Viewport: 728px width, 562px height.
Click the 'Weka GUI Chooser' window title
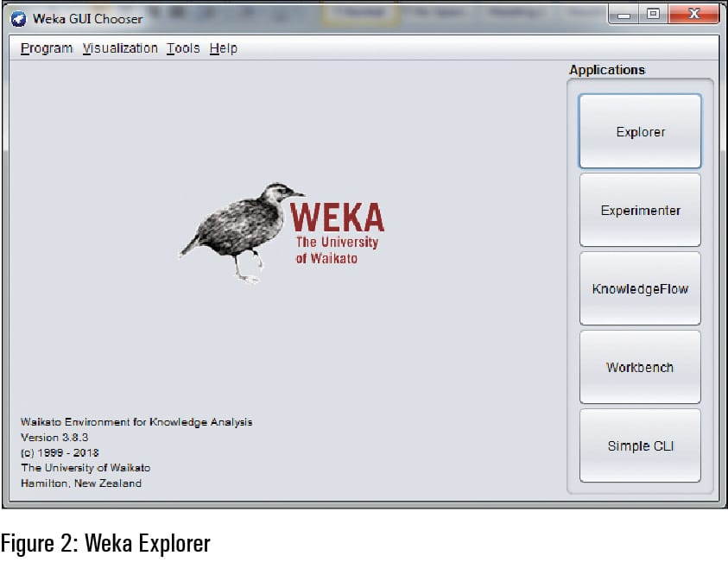[88, 19]
